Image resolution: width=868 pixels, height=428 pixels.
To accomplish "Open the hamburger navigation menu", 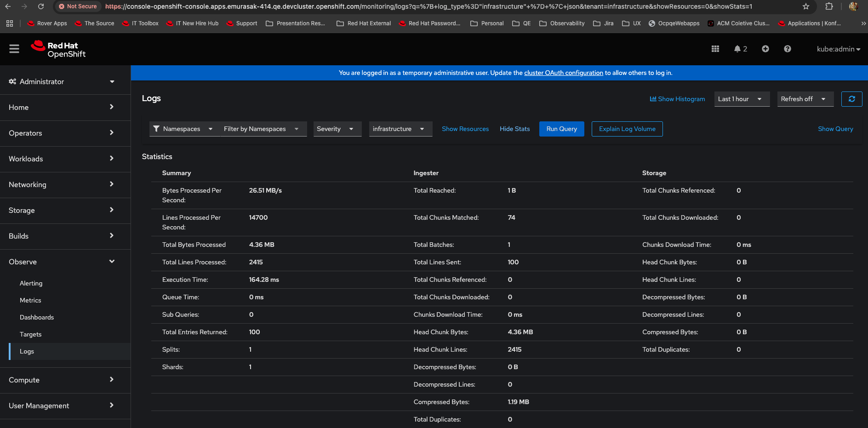I will (14, 49).
